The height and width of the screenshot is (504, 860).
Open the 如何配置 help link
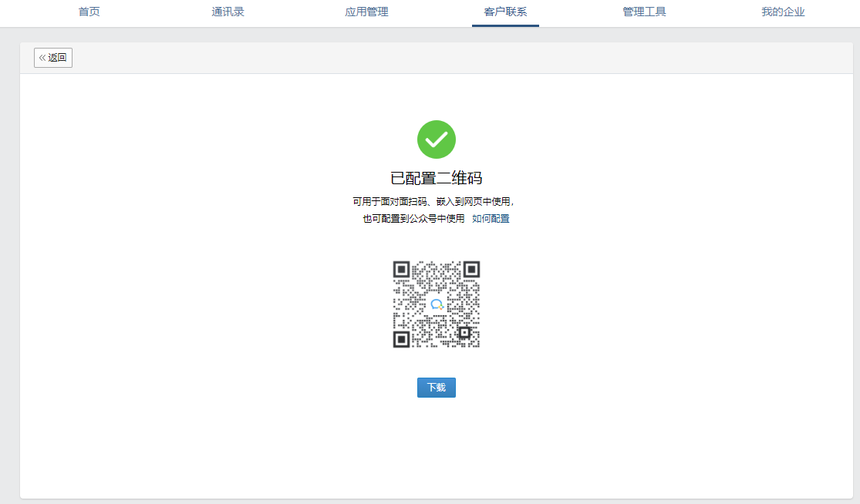pos(491,219)
